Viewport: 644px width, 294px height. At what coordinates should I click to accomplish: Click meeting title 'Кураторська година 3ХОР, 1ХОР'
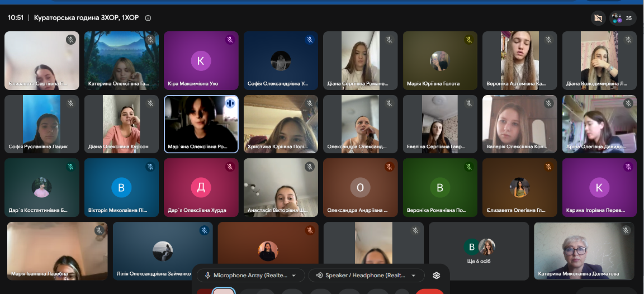tap(86, 18)
